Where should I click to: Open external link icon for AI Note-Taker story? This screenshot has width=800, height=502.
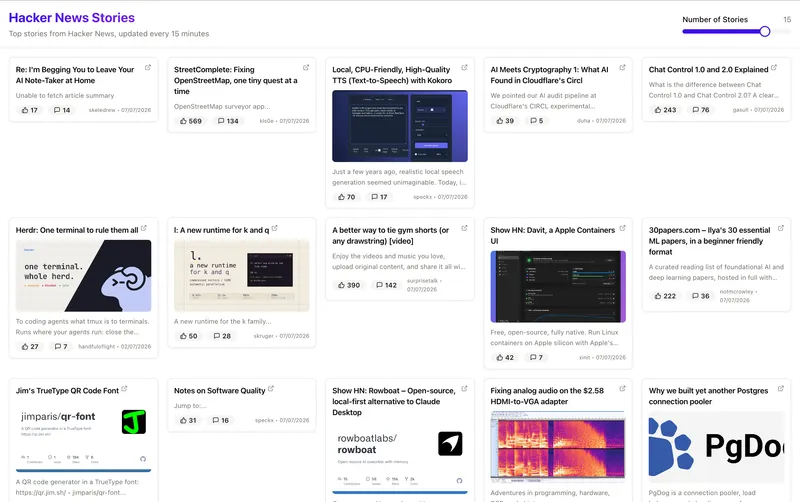coord(147,67)
